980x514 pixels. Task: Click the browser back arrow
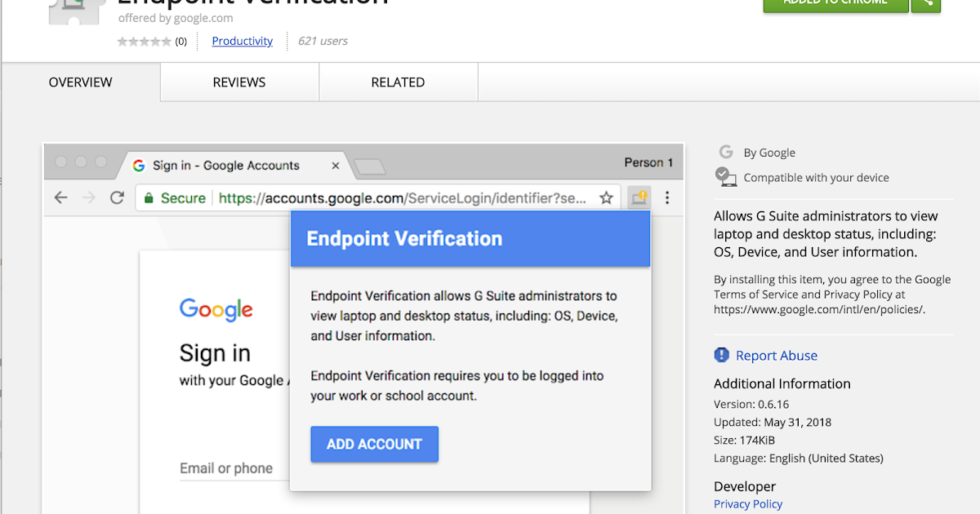(x=60, y=197)
